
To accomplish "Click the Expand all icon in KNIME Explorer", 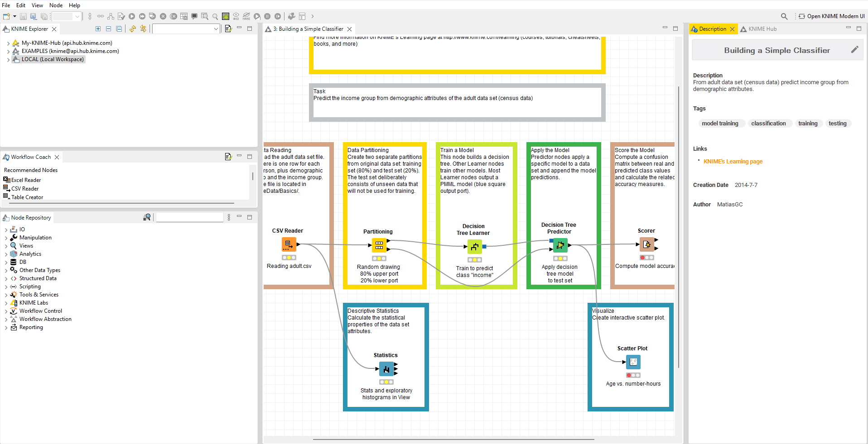I will pos(98,29).
